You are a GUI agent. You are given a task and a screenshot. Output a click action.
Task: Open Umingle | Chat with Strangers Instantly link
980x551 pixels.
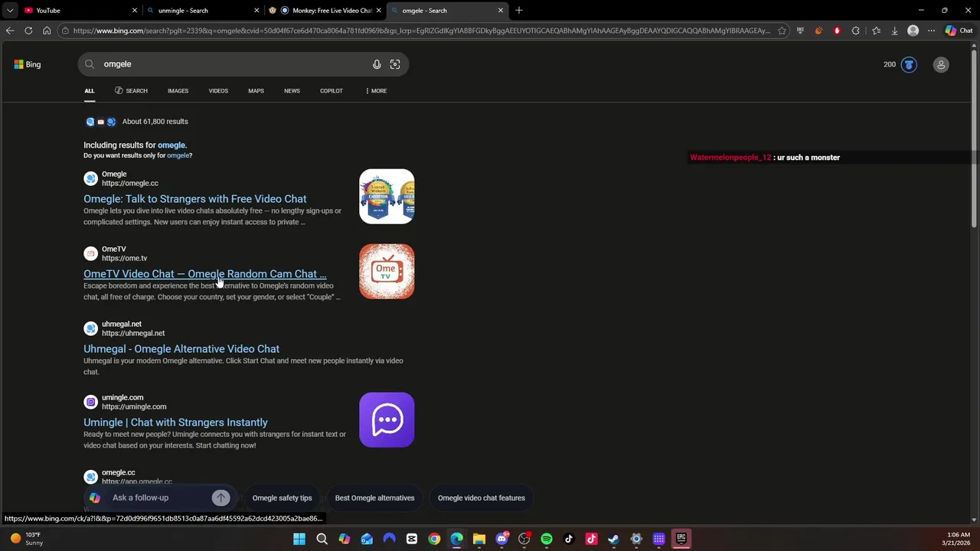pyautogui.click(x=175, y=422)
